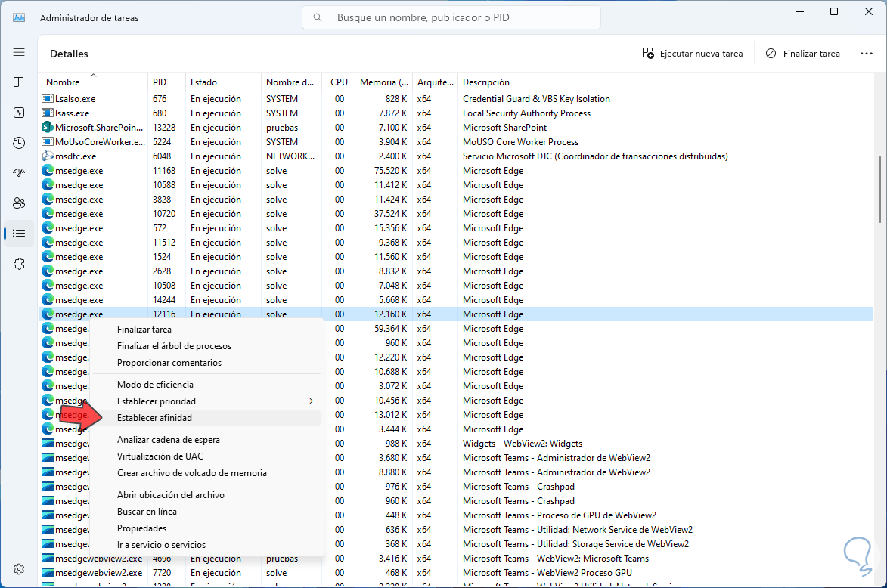This screenshot has width=887, height=588.
Task: Click Finalizar tarea toolbar button
Action: (x=803, y=54)
